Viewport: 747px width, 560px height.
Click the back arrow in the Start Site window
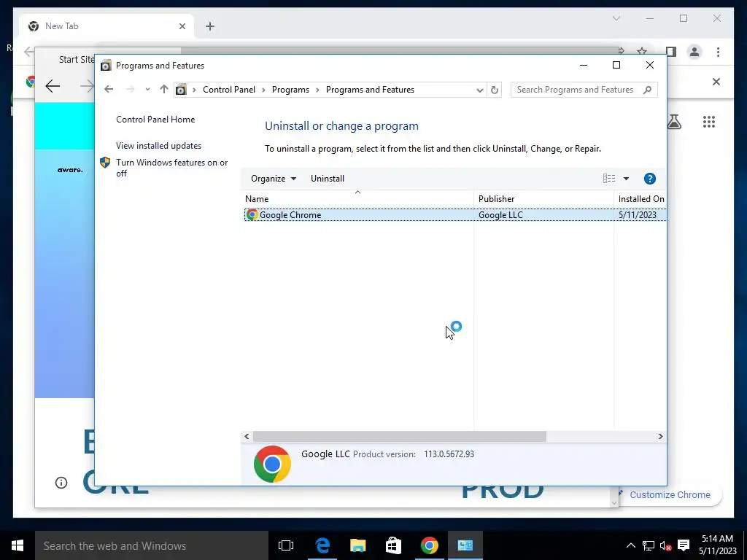pyautogui.click(x=53, y=86)
